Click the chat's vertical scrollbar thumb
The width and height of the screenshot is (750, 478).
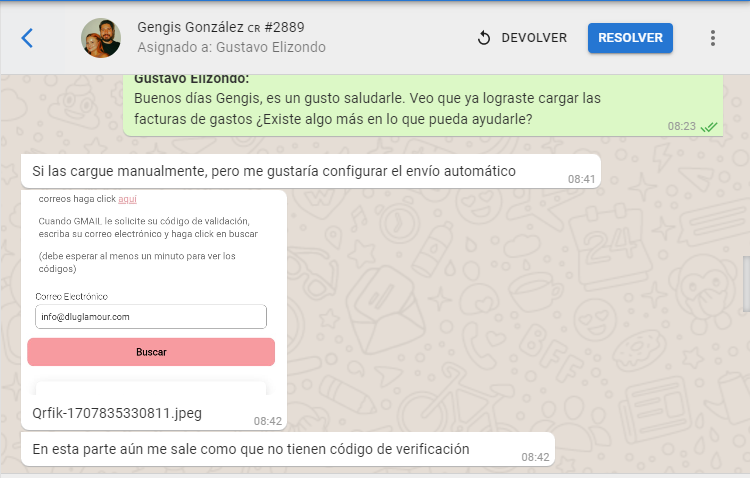point(745,285)
